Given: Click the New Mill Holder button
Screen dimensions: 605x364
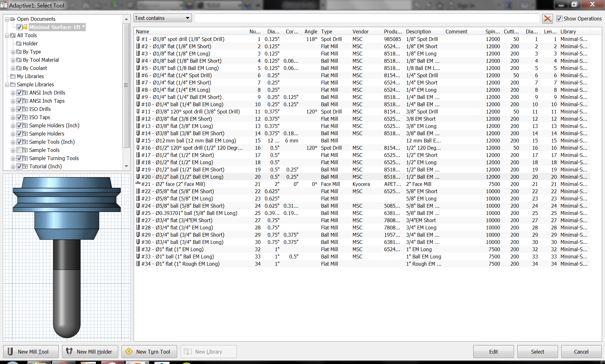Looking at the screenshot, I should tap(90, 352).
